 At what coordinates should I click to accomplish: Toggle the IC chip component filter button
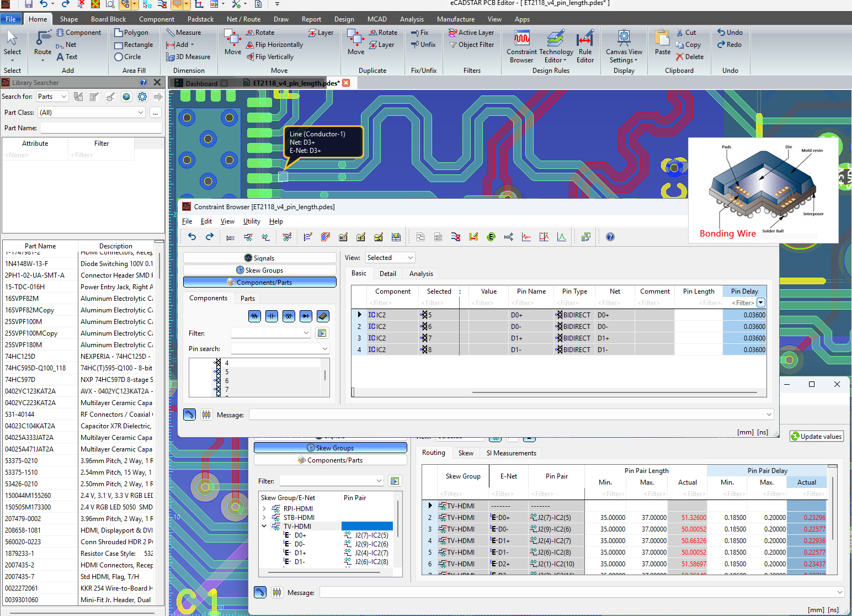323,316
